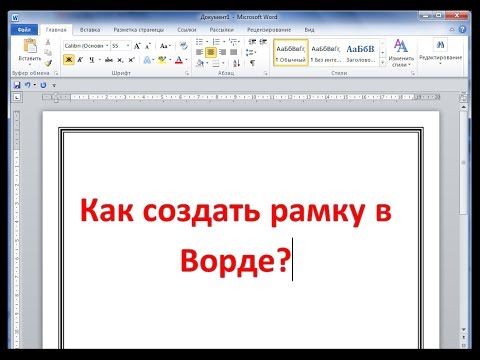Decrease paragraph indent
Viewport: 480px width, 360px height.
[x=252, y=42]
